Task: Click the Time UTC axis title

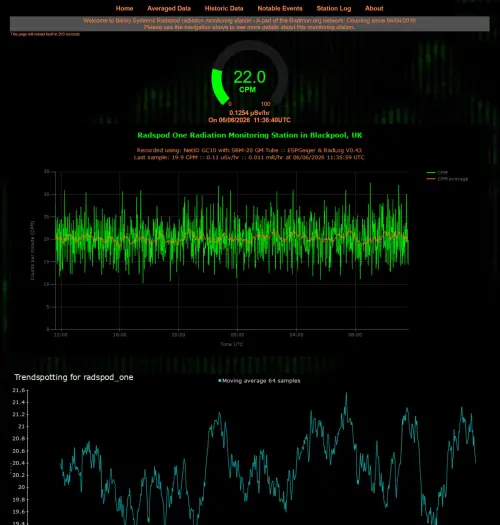Action: 232,344
